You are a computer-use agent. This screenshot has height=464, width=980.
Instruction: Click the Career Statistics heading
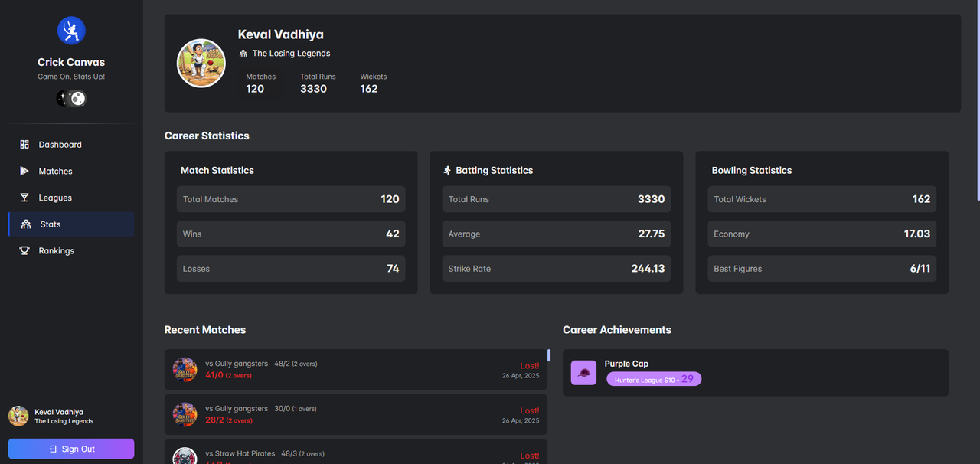207,136
